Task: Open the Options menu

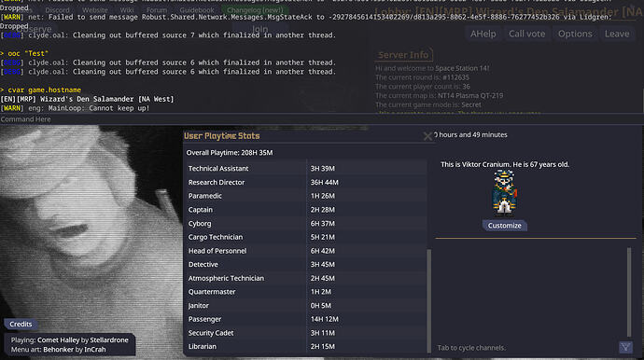Action: coord(575,34)
